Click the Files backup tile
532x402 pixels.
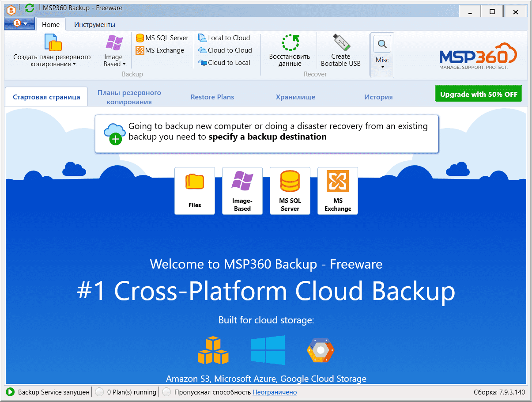(x=195, y=191)
